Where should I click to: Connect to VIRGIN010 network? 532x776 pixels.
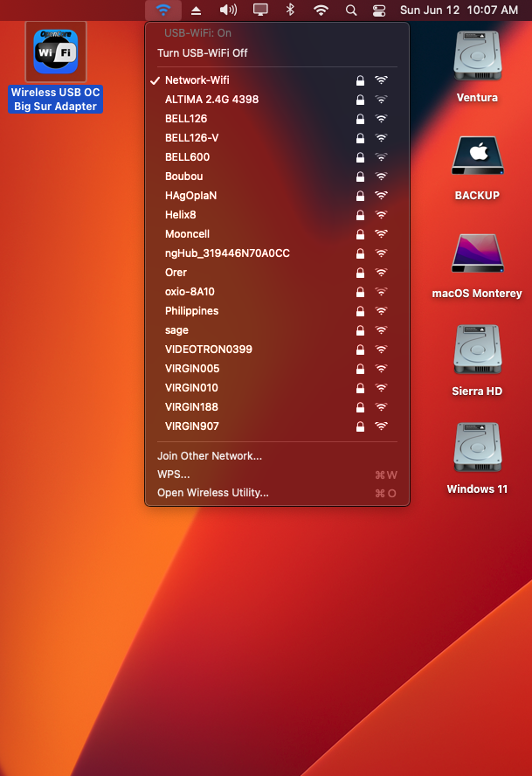click(277, 388)
